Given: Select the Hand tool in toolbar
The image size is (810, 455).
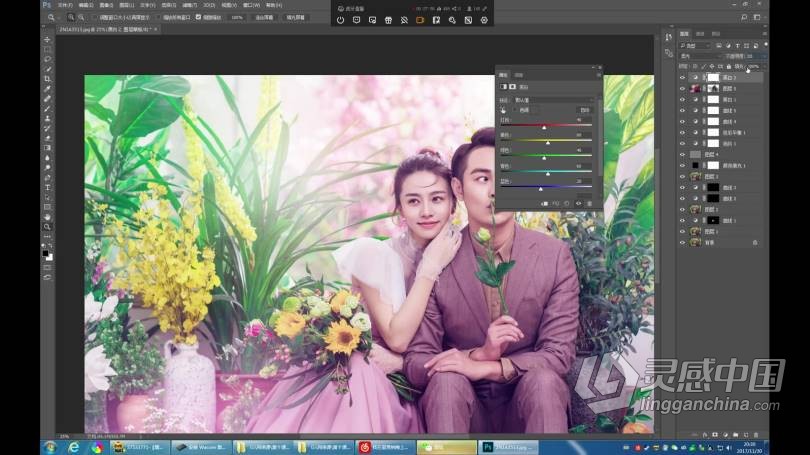Looking at the screenshot, I should tap(48, 217).
